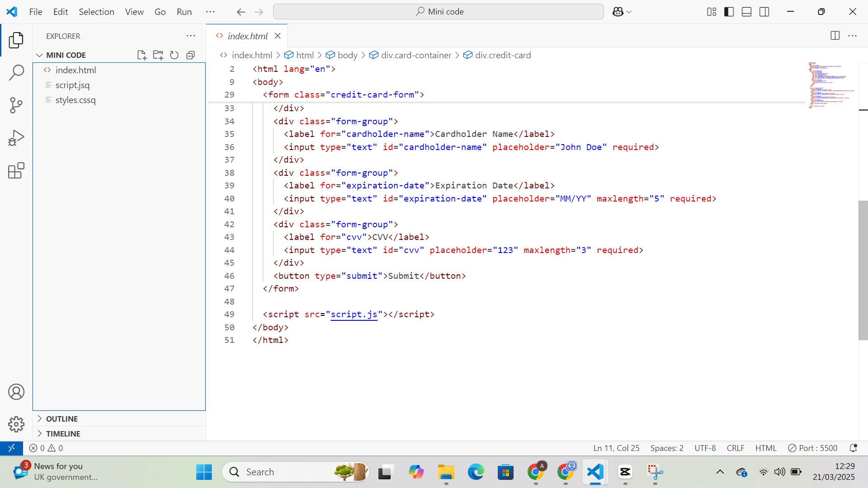Open the Search view in the activity bar
The height and width of the screenshot is (488, 868).
point(16,72)
